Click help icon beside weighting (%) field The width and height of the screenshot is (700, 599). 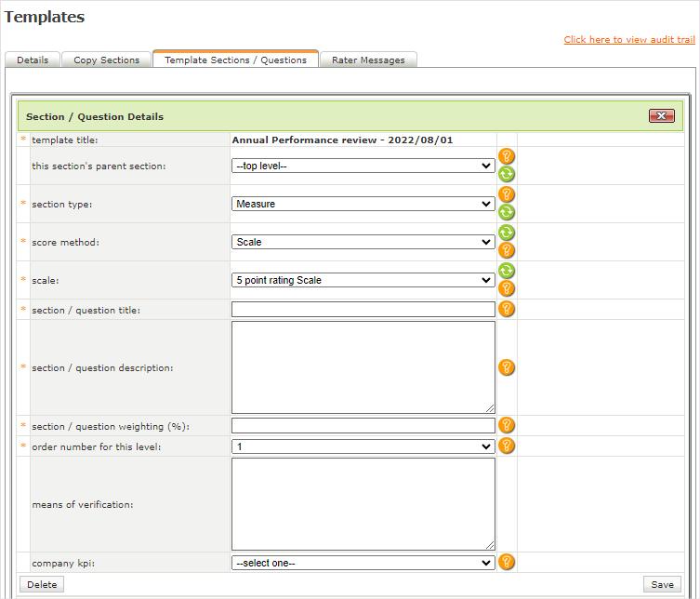pos(507,425)
